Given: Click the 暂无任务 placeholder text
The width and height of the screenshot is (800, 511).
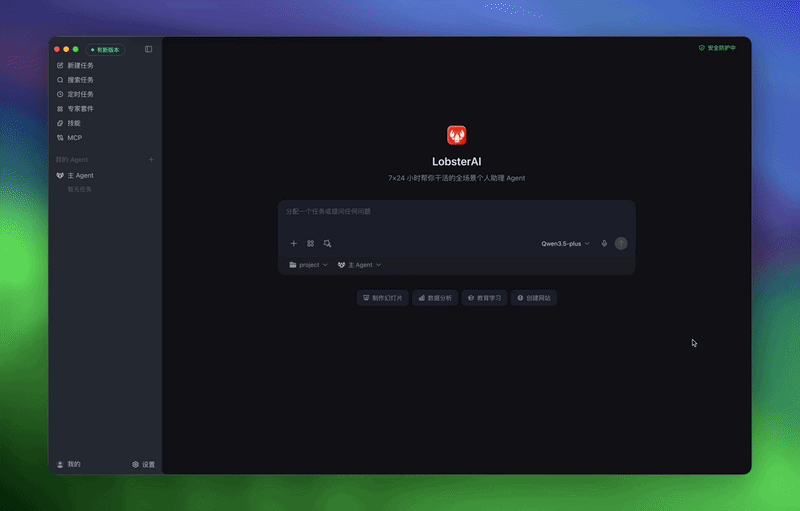Looking at the screenshot, I should (x=80, y=189).
